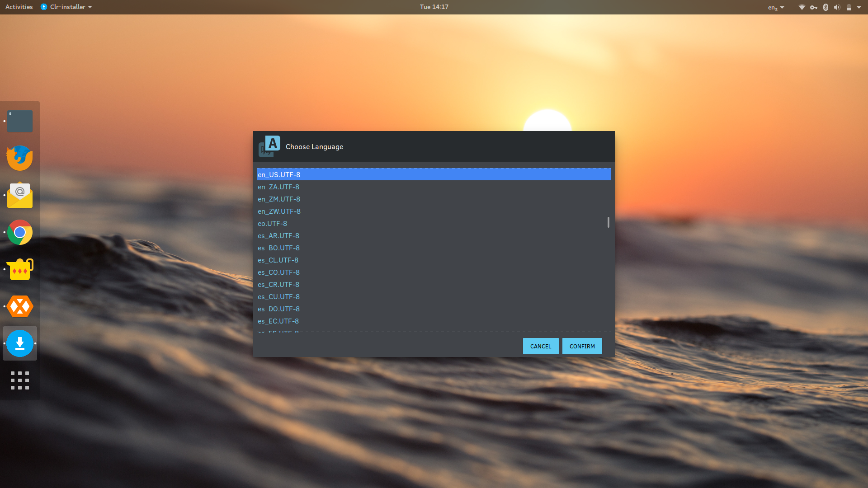Viewport: 868px width, 488px height.
Task: Open the Terminal from the dock
Action: click(20, 121)
